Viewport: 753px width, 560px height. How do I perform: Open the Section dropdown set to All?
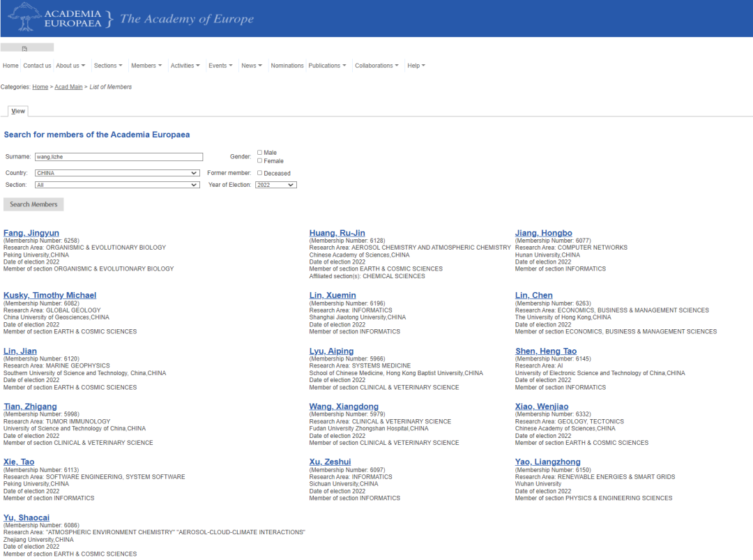117,185
